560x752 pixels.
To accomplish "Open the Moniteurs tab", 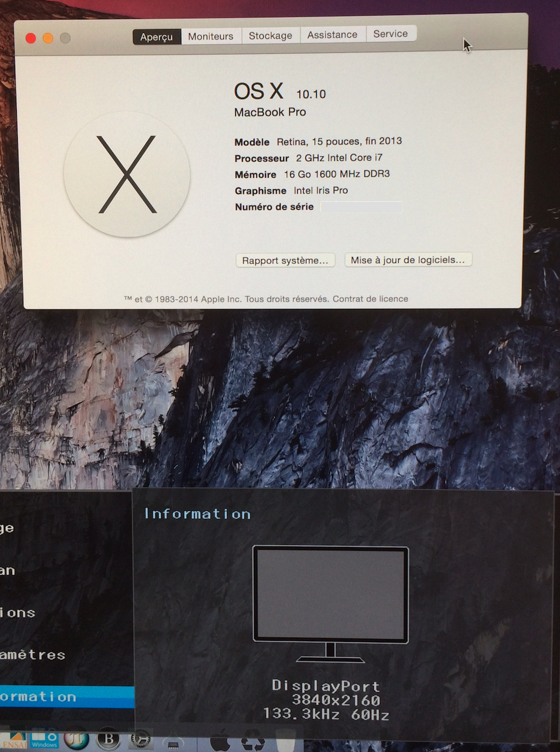I will [211, 36].
